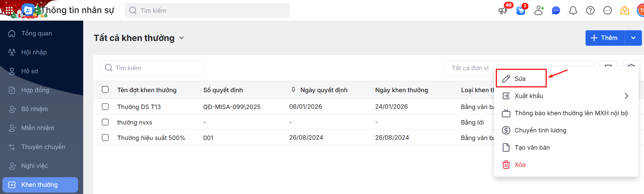Select Chuyển tính lương menu option

tap(540, 130)
